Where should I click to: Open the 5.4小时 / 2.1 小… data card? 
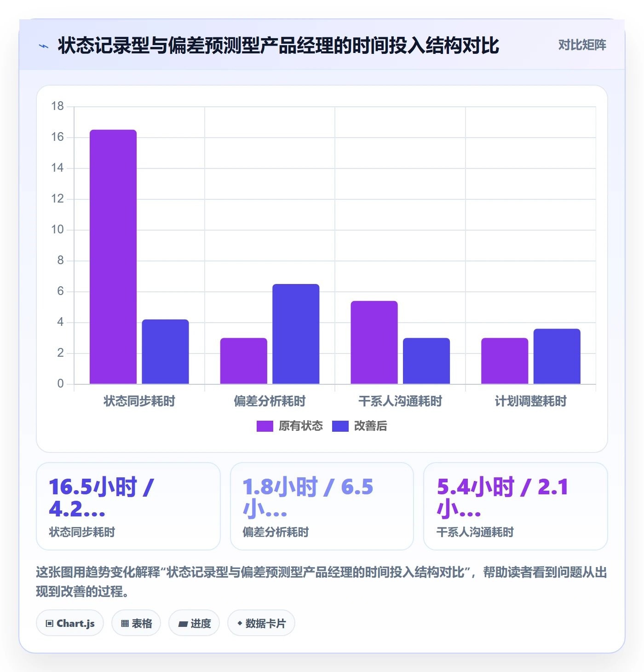point(516,506)
